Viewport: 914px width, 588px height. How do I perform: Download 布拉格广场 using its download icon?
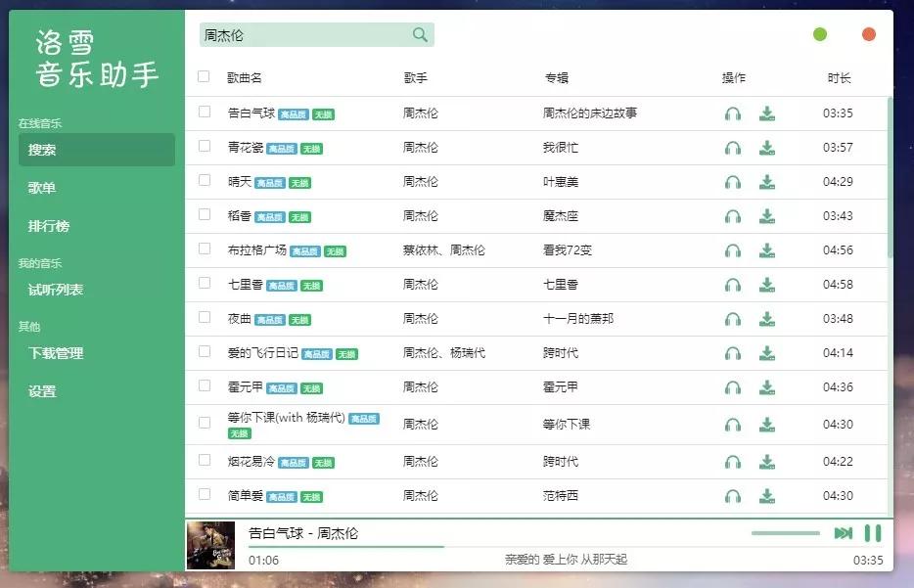click(x=768, y=250)
